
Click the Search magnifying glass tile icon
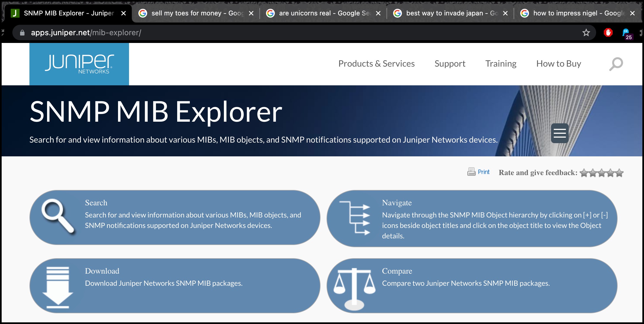point(58,217)
